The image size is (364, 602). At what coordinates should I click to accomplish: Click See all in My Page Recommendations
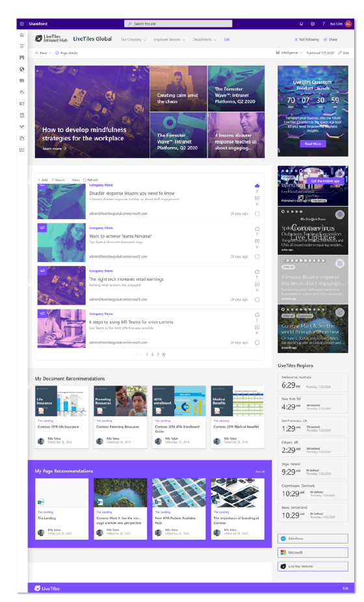click(x=260, y=471)
